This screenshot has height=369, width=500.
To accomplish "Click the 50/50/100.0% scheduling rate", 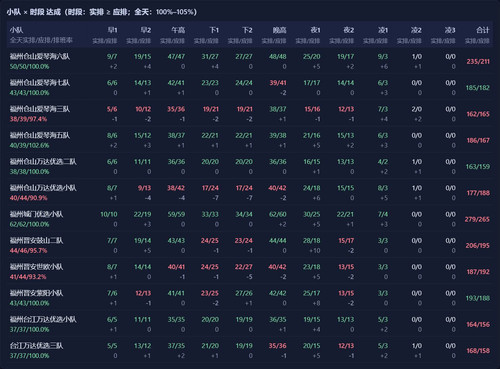I will tap(29, 67).
